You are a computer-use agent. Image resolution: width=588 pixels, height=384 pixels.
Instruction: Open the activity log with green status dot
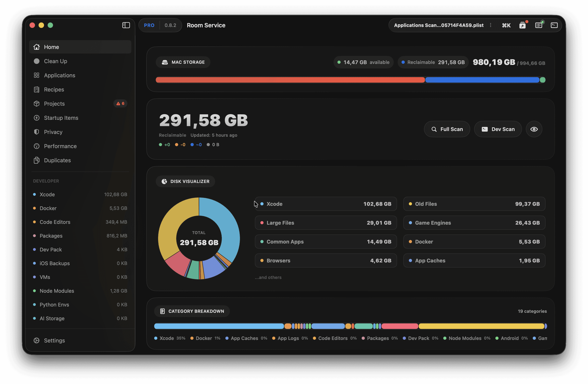pyautogui.click(x=539, y=25)
